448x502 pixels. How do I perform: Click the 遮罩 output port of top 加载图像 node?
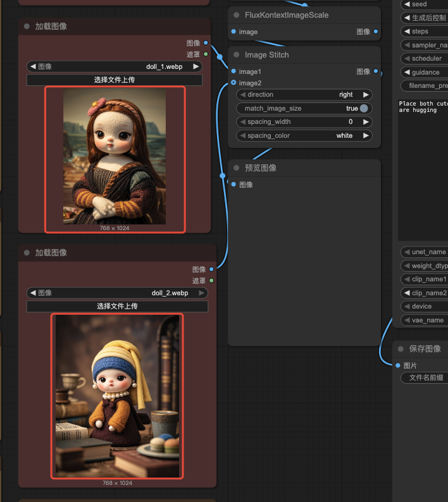point(206,54)
